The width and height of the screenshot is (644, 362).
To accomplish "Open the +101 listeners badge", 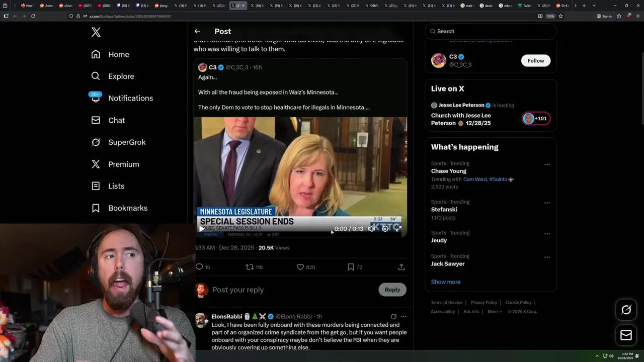I will [536, 119].
